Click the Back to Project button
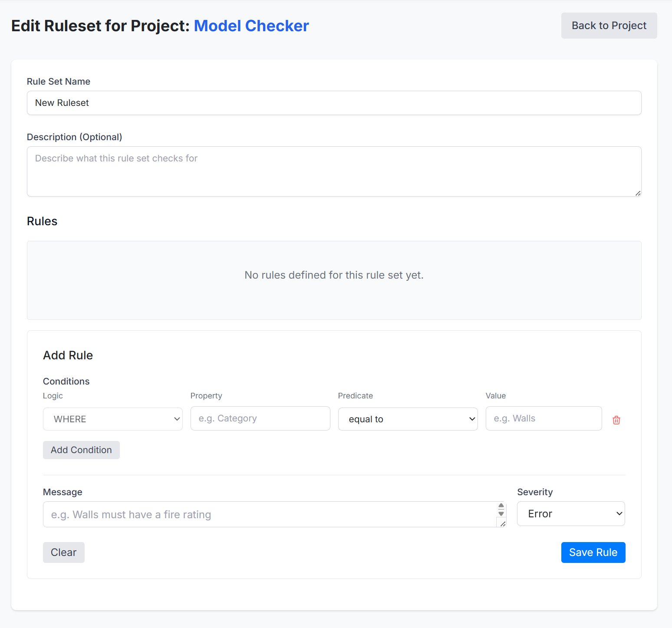 [609, 25]
